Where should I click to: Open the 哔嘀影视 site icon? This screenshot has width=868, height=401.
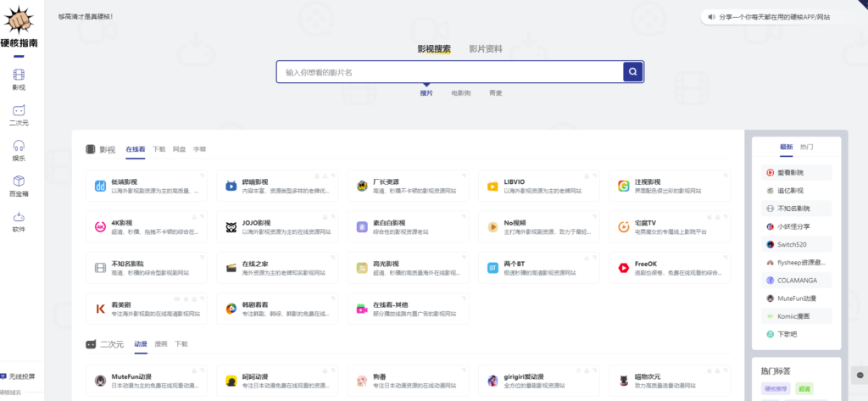(x=231, y=187)
